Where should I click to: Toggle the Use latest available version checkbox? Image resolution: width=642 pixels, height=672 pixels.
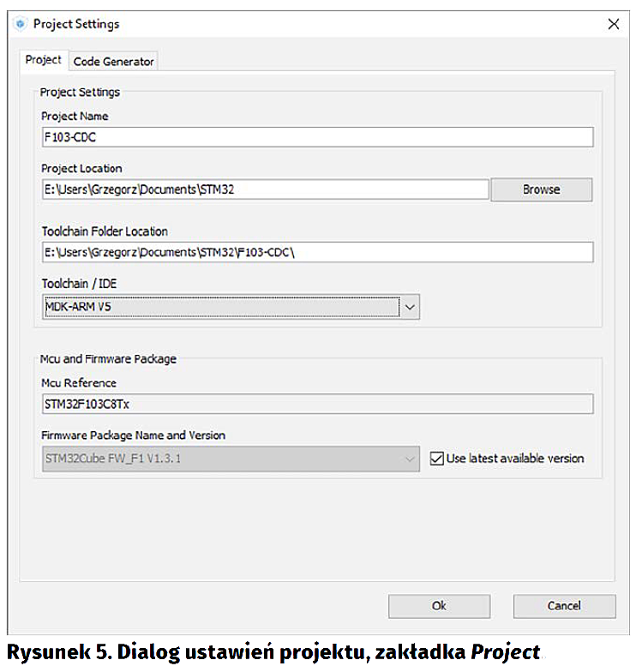437,459
